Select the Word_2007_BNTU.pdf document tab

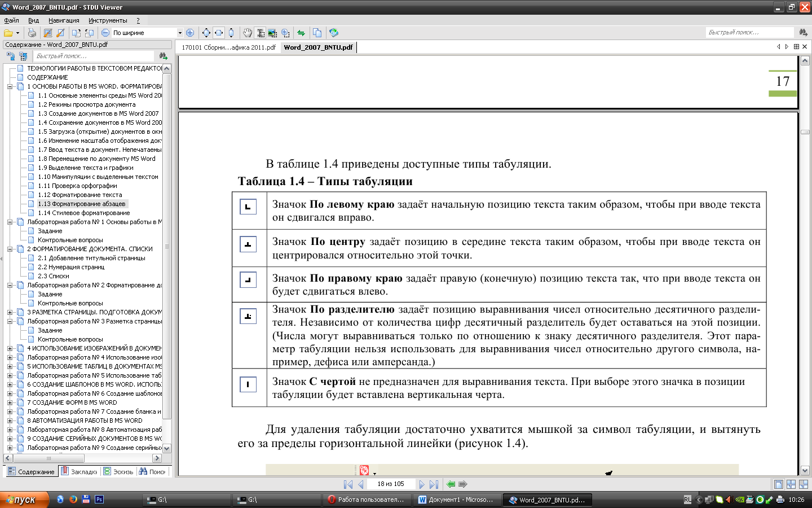click(x=319, y=47)
